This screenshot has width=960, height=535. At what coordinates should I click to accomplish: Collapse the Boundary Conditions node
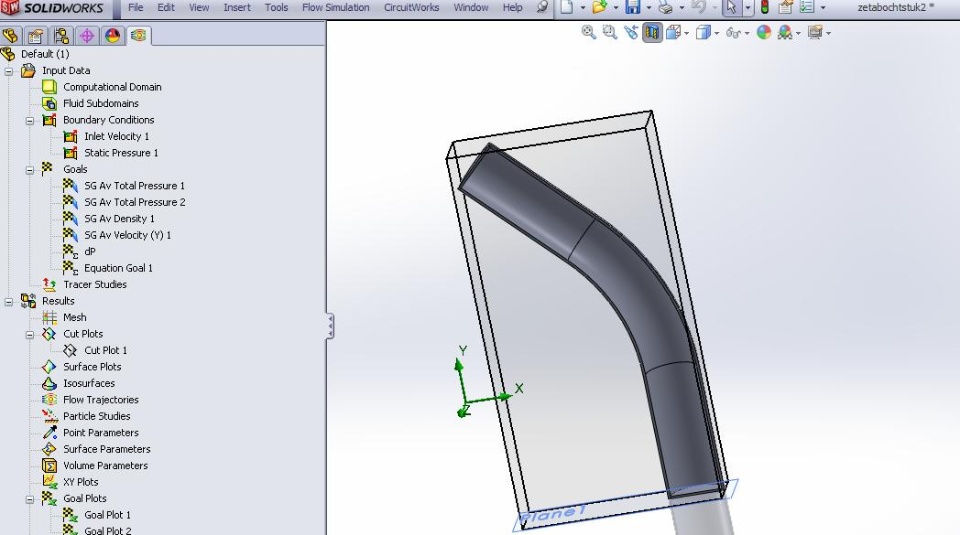(x=29, y=121)
